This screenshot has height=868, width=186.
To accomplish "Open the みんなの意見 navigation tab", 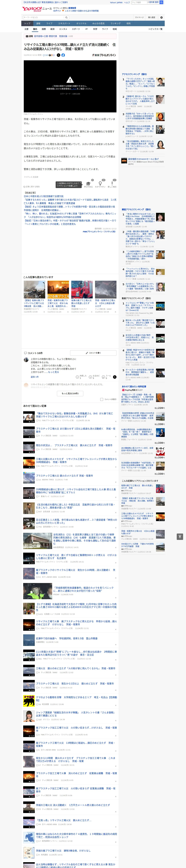I will coord(98,23).
